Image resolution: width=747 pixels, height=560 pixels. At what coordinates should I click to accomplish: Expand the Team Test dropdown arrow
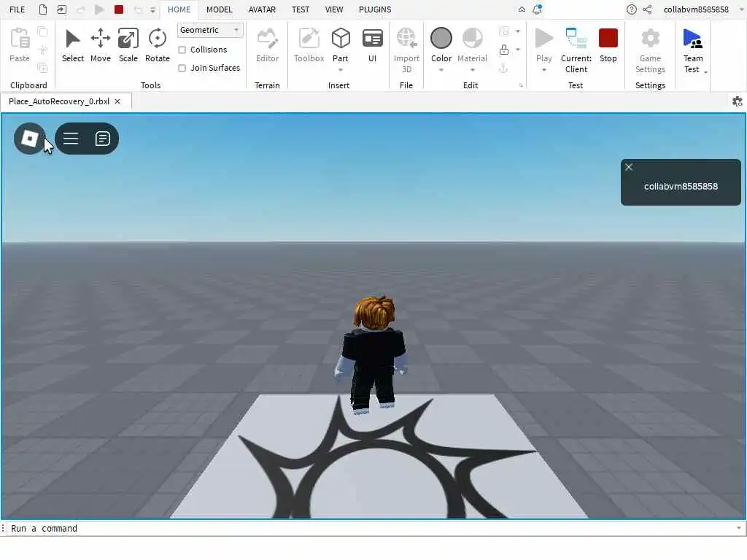[x=705, y=72]
